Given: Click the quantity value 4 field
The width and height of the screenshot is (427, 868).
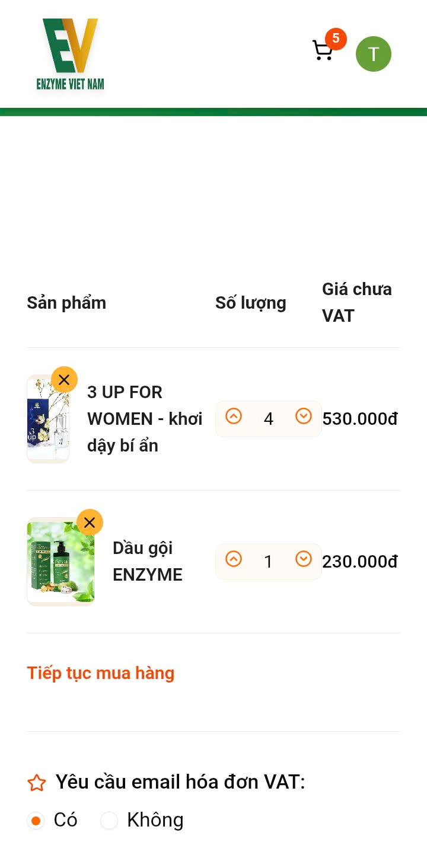Looking at the screenshot, I should point(269,419).
